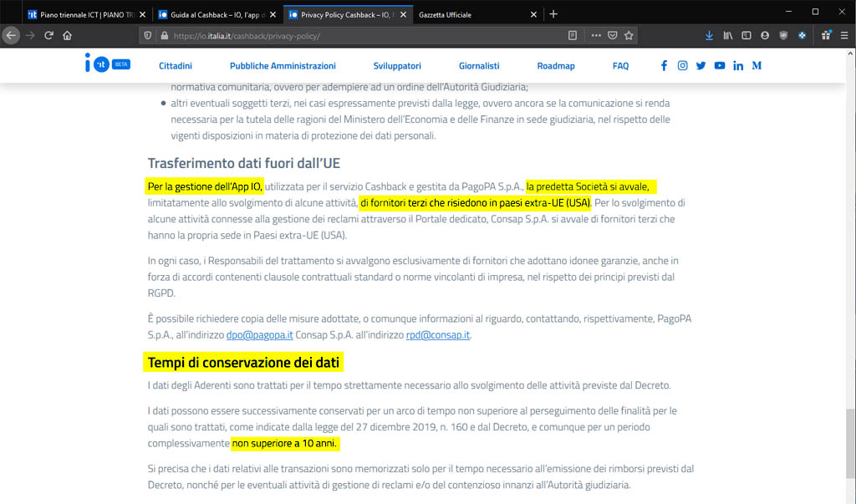Screen dimensions: 856x504
Task: Open the IO Medium blog
Action: coord(757,65)
